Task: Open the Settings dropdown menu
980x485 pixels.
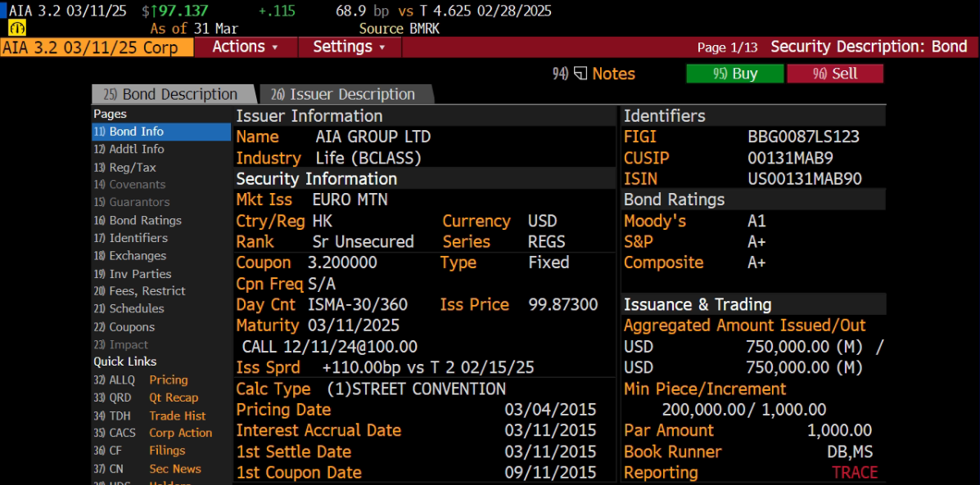Action: click(350, 47)
